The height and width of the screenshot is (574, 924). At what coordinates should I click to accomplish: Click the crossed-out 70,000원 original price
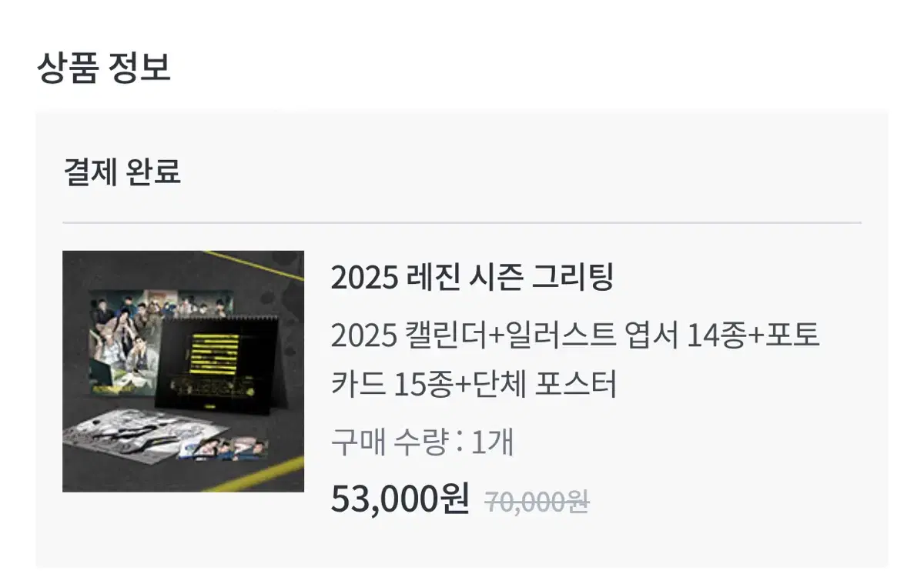537,502
